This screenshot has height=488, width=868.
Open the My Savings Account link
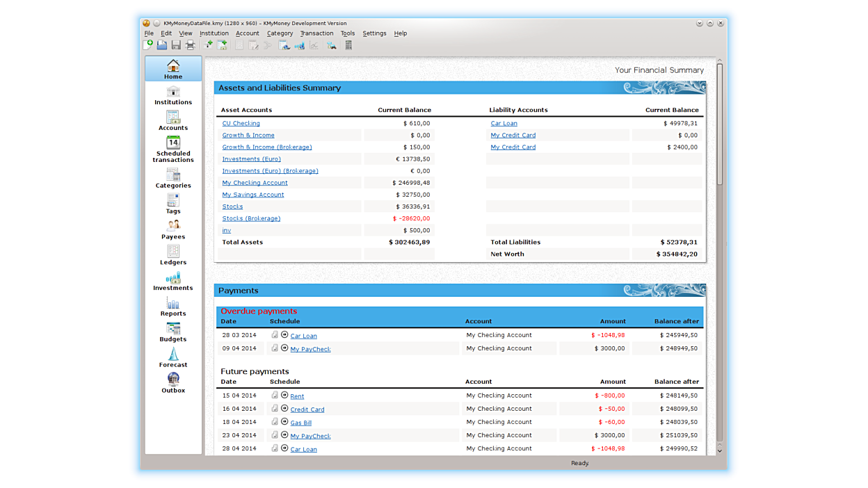pyautogui.click(x=252, y=195)
